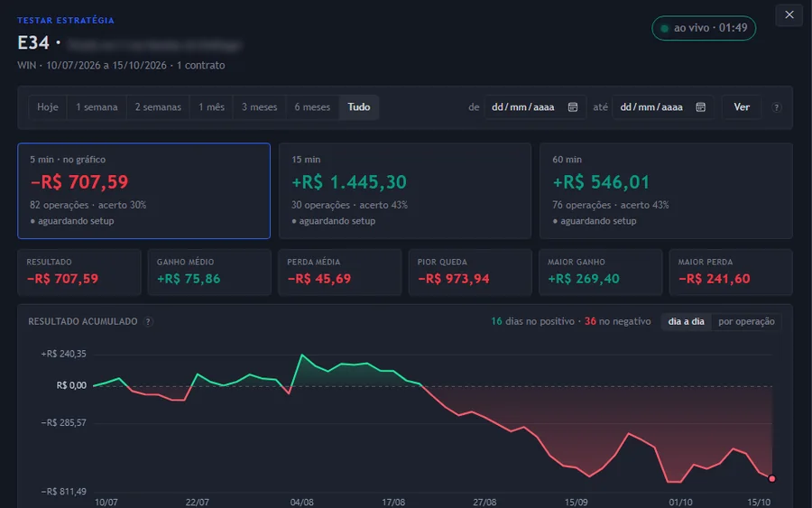Click the +R$ 1.445,30 result value

click(349, 182)
